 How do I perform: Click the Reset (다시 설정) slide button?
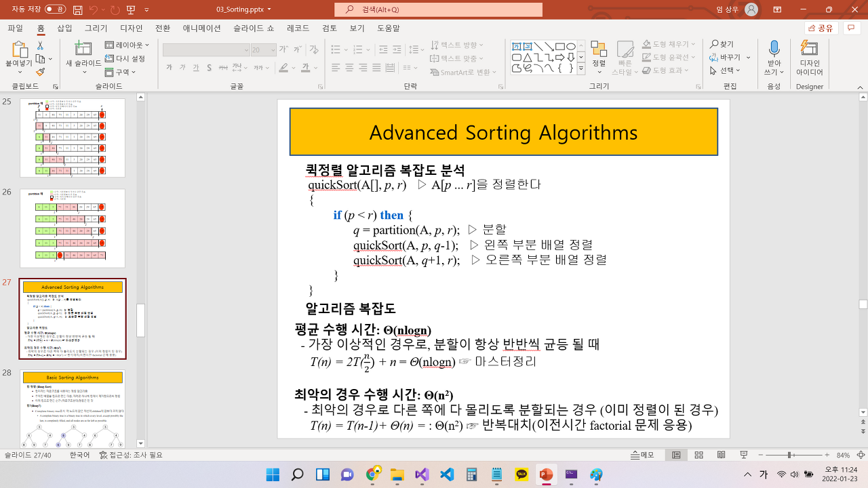coord(125,59)
